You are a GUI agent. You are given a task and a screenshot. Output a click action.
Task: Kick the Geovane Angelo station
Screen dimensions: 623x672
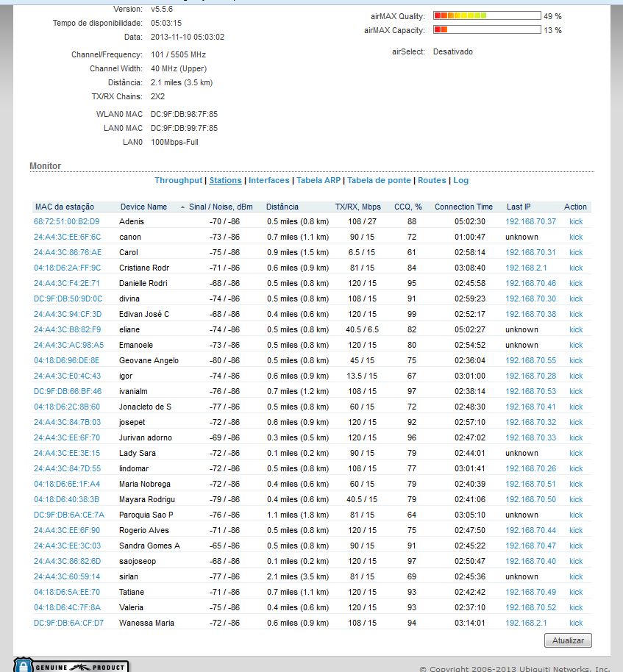coord(576,360)
